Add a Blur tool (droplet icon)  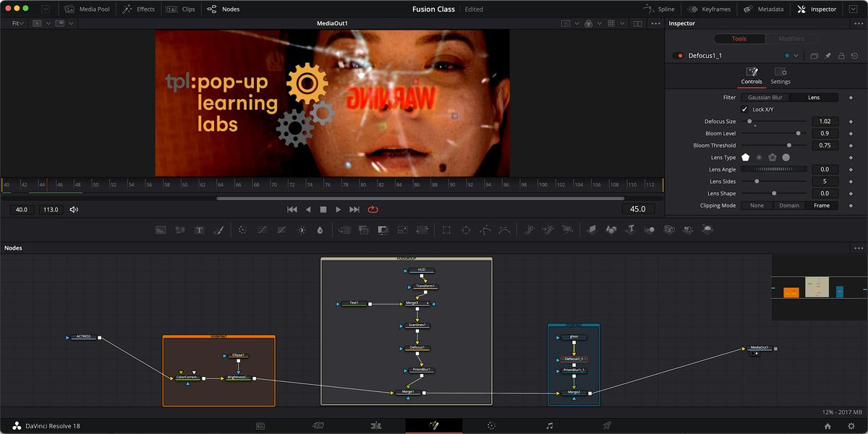click(x=320, y=230)
